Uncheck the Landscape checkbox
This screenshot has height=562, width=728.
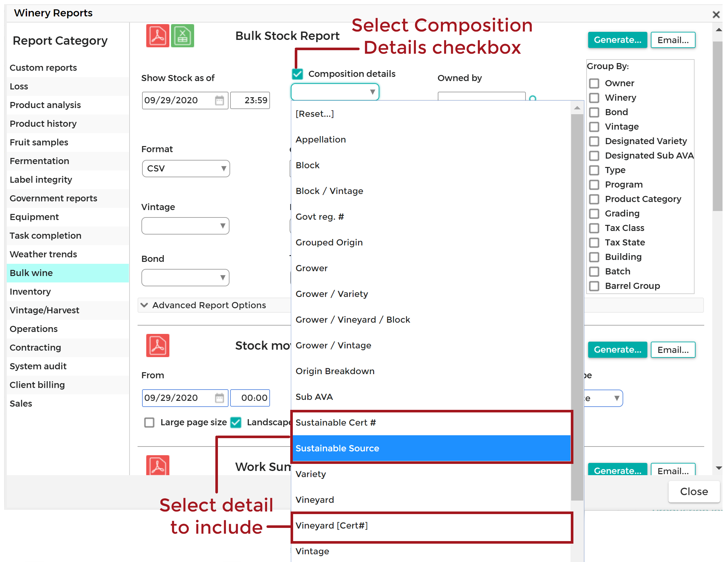[236, 422]
